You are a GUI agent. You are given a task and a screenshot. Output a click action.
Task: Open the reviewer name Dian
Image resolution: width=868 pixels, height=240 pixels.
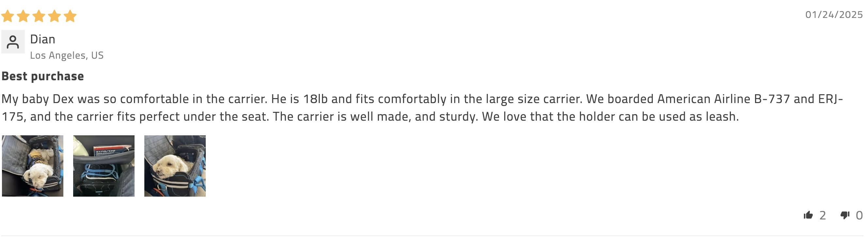43,39
